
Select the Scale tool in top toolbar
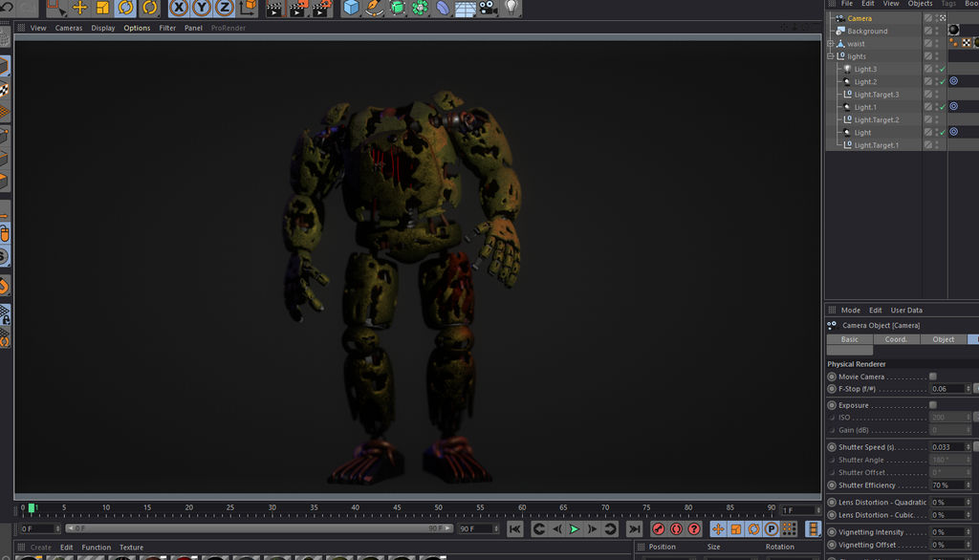(x=102, y=8)
